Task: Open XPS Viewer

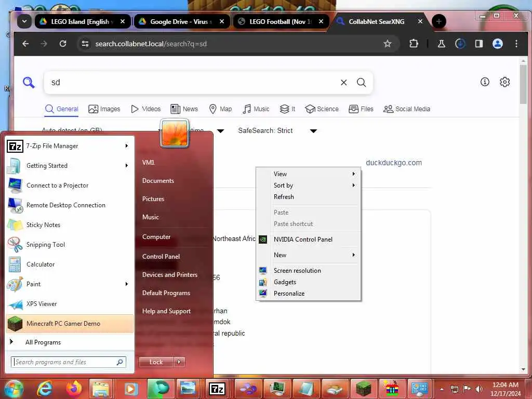Action: pyautogui.click(x=70, y=303)
